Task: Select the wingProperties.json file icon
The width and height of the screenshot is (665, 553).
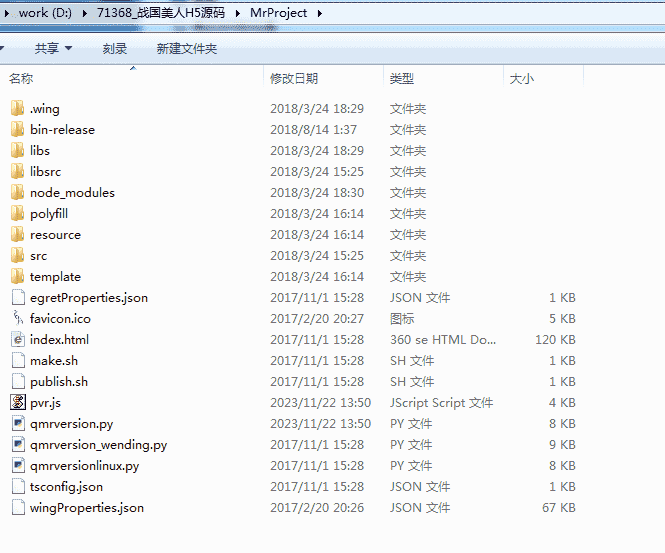Action: 17,507
